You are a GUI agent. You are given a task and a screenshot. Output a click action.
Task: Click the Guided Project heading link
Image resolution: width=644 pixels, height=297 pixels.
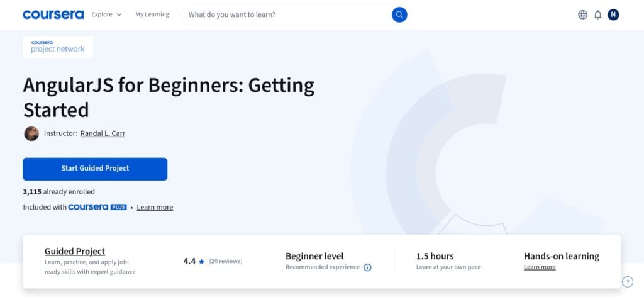coord(75,251)
